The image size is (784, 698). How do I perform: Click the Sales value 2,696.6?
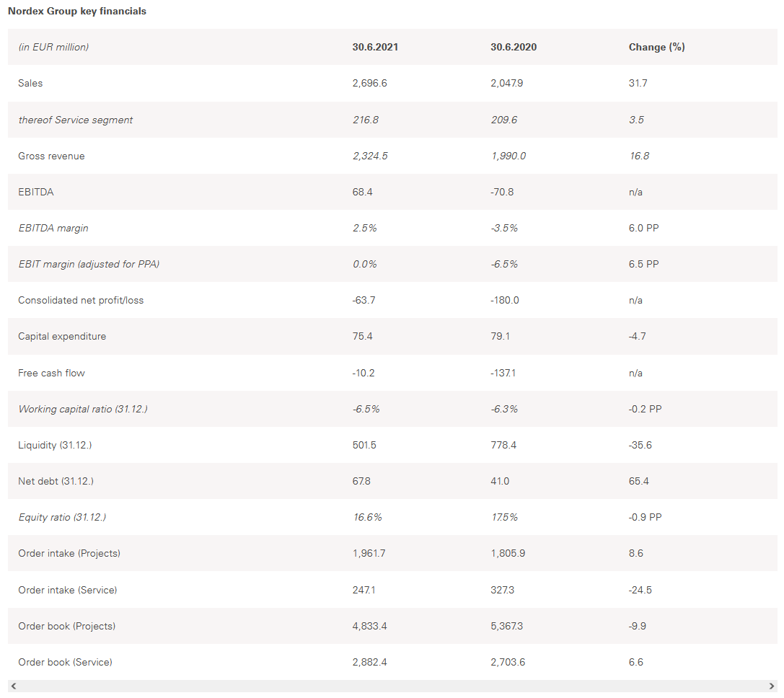370,83
